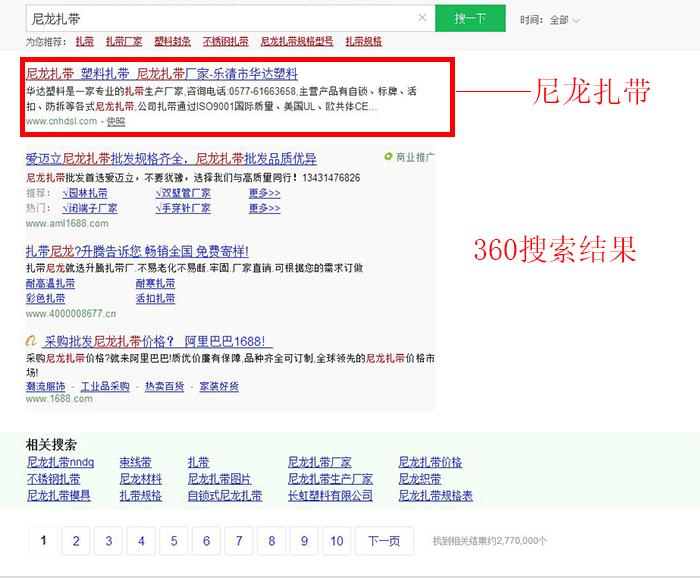Open the 耐高温扎带 sublink
Viewport: 700px width, 578px height.
point(50,283)
